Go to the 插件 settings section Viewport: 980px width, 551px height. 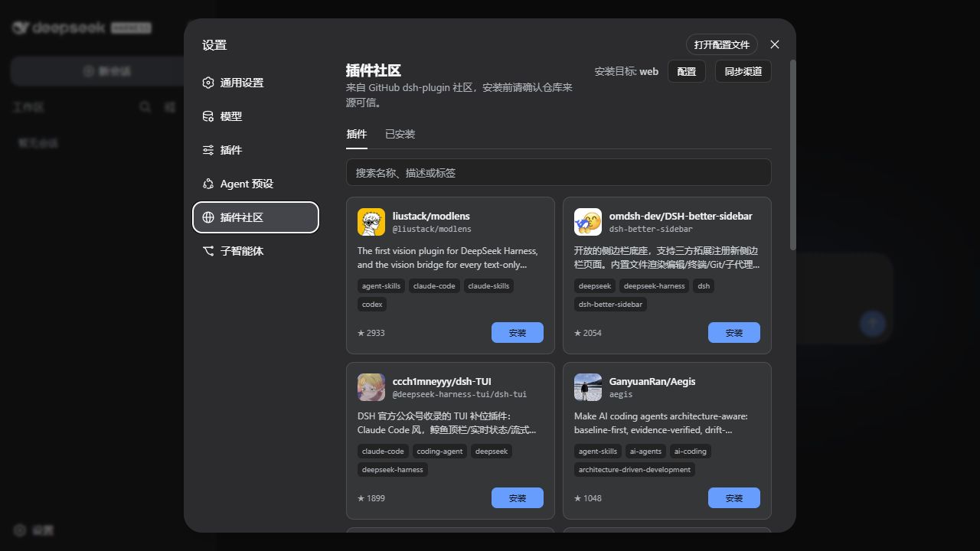[x=256, y=150]
